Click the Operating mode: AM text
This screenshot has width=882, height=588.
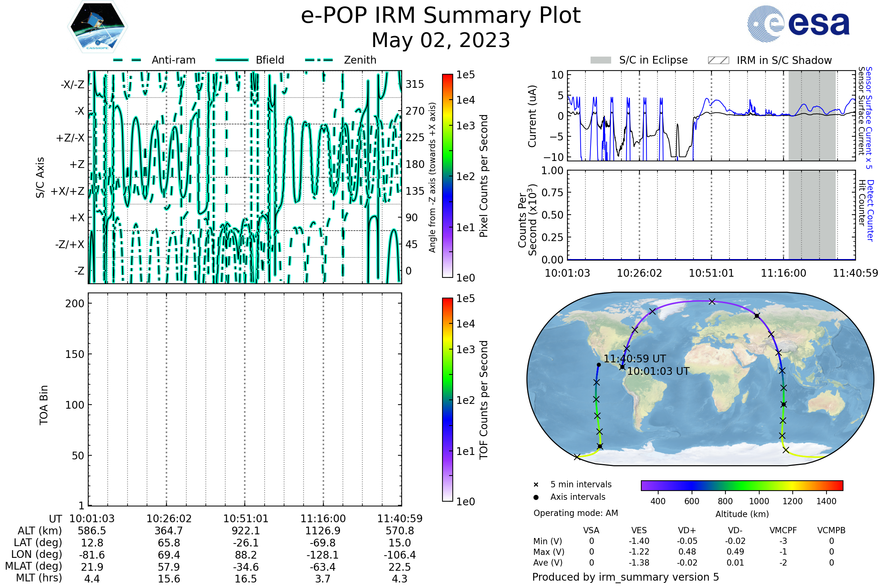[576, 513]
